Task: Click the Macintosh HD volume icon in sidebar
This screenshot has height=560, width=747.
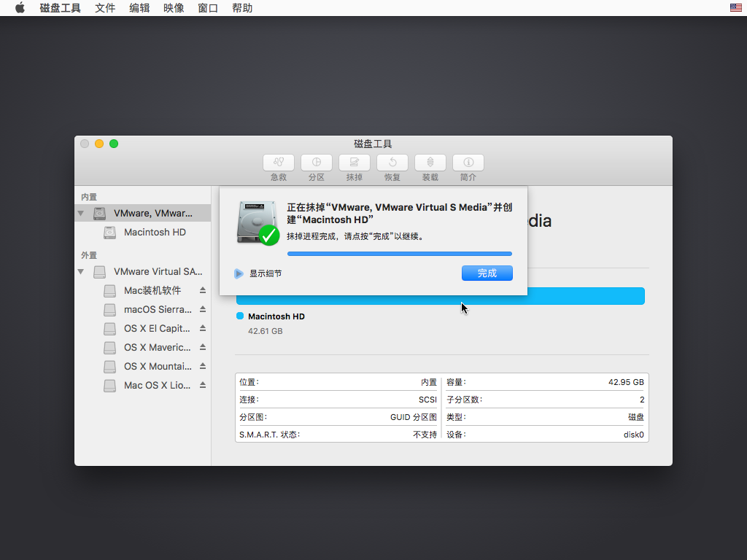Action: [110, 233]
